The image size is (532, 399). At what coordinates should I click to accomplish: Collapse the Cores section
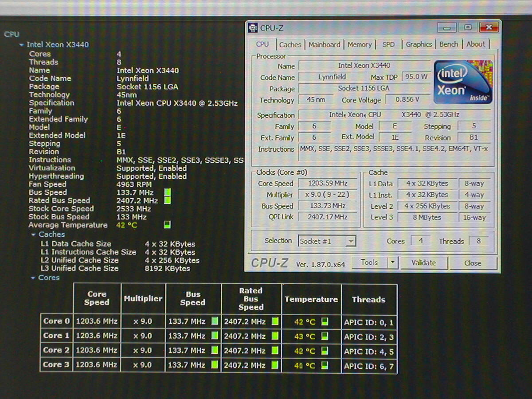[33, 278]
